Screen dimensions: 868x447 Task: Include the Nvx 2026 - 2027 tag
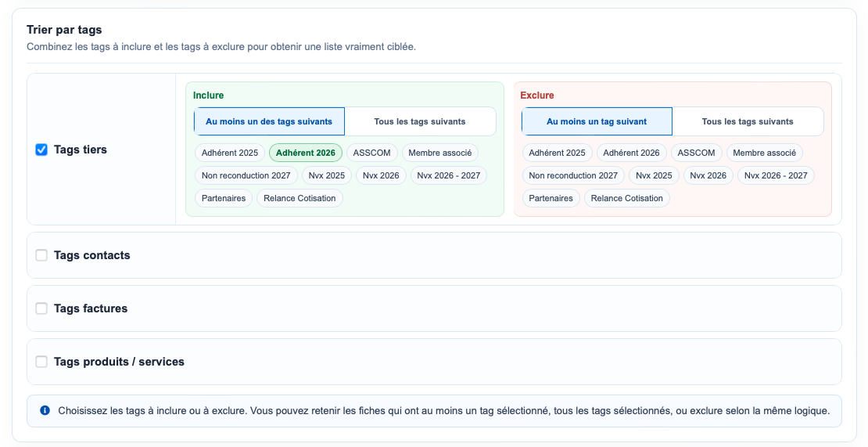pos(448,175)
